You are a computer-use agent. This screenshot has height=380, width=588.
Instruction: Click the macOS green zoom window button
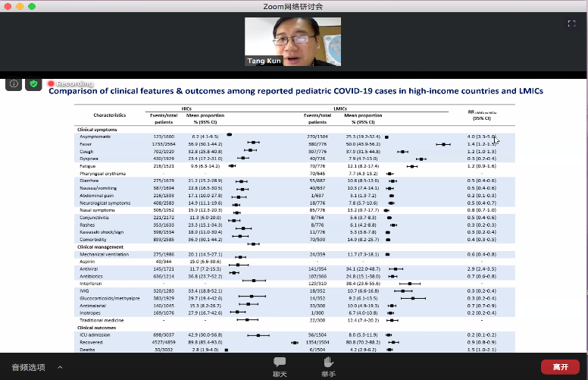[33, 5]
